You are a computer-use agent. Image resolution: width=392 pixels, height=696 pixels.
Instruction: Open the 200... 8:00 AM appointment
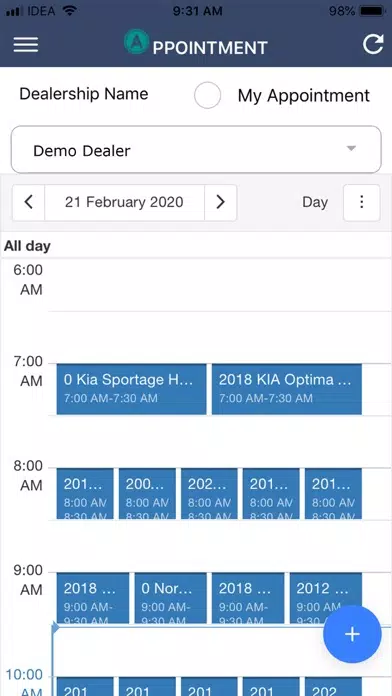147,493
